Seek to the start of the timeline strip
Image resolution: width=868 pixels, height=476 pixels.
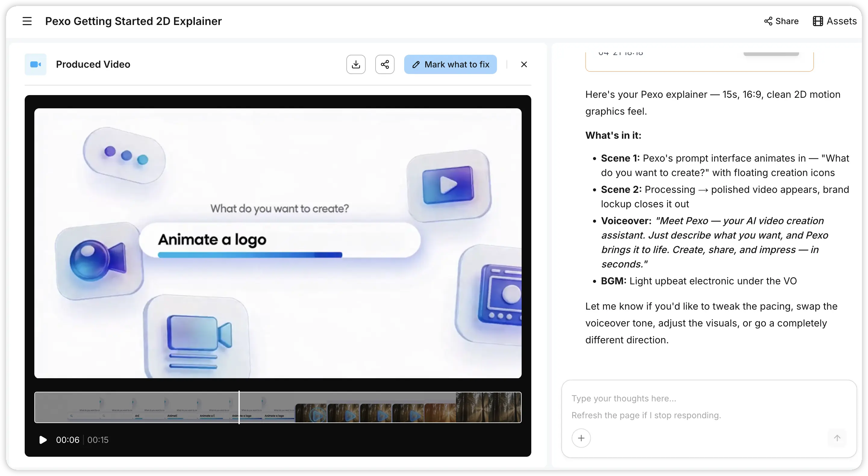(x=37, y=407)
